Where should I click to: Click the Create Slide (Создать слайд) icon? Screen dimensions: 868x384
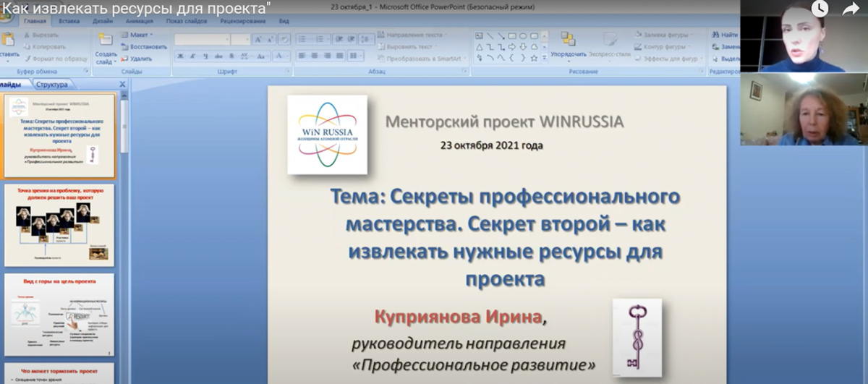pos(105,40)
